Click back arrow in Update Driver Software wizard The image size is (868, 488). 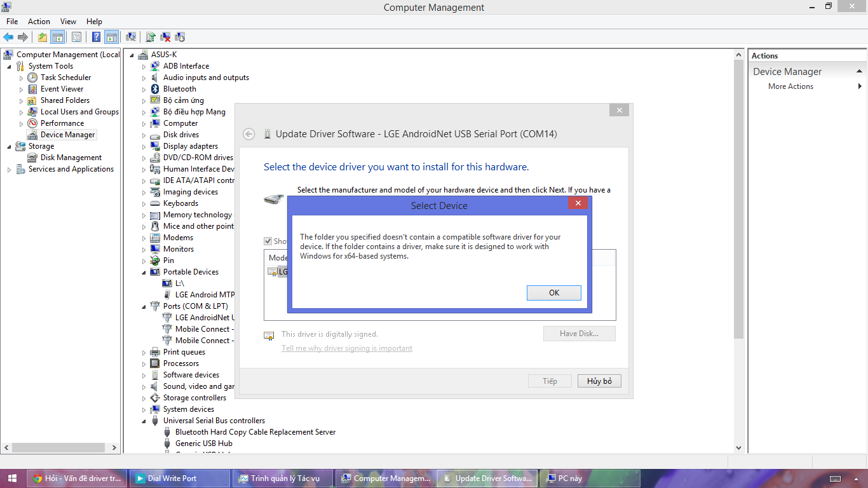tap(249, 134)
